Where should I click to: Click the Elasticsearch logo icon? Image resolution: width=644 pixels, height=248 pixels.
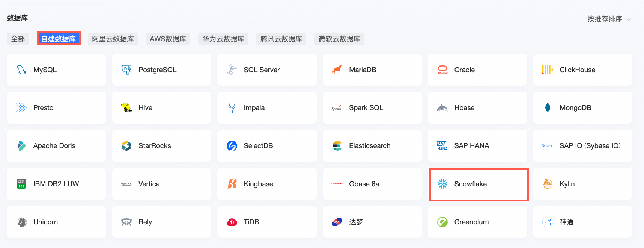(337, 146)
